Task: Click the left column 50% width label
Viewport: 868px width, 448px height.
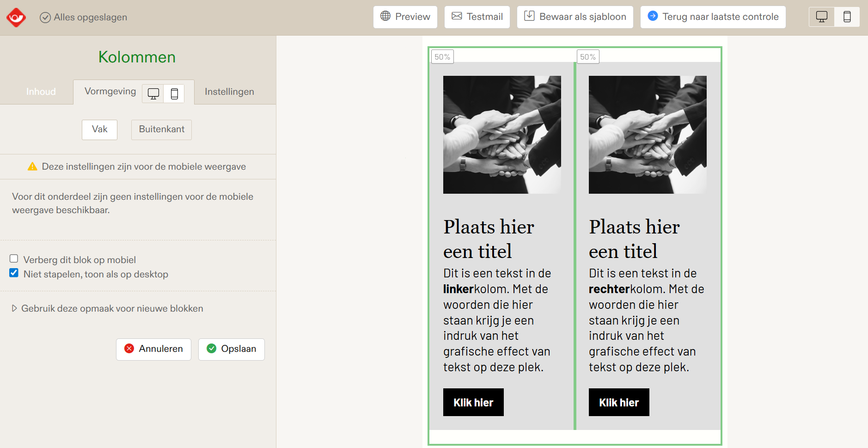Action: tap(442, 57)
